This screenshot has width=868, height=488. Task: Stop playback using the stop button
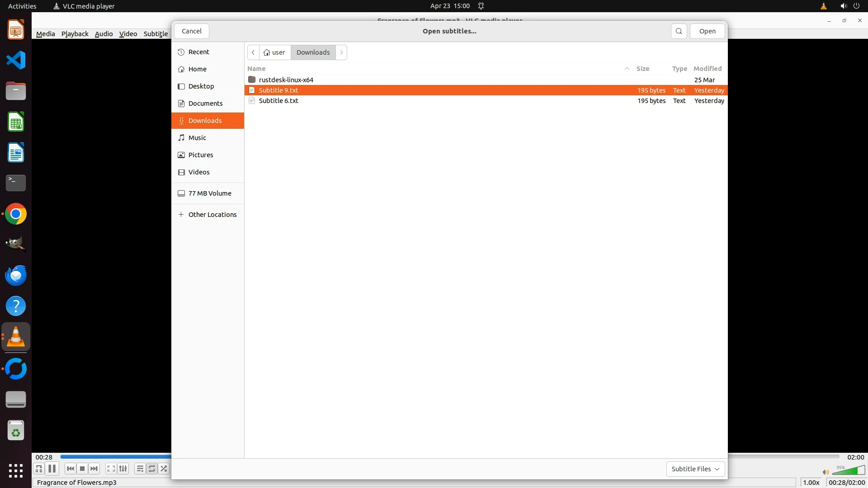click(x=82, y=469)
